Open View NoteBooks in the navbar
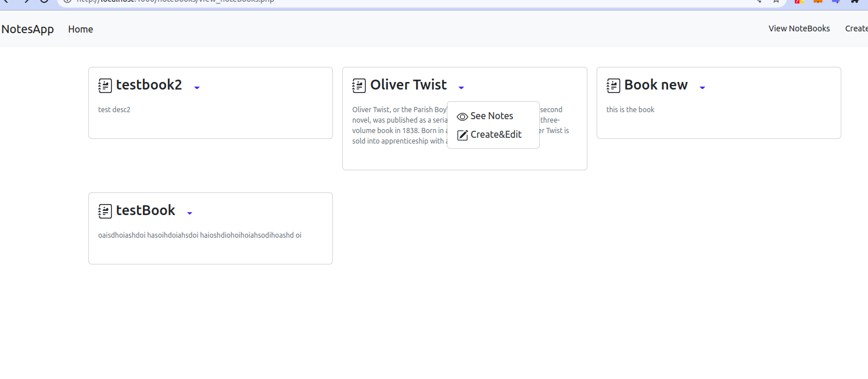868x379 pixels. pyautogui.click(x=799, y=28)
